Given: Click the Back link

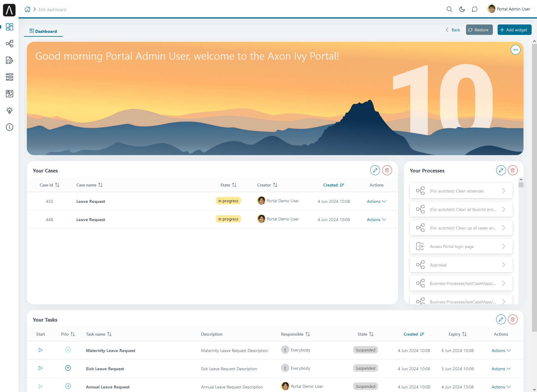Looking at the screenshot, I should tap(453, 30).
